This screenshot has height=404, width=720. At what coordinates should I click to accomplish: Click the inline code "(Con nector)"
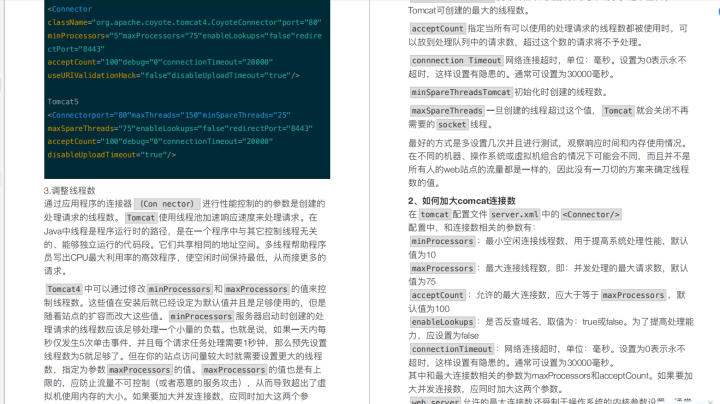pyautogui.click(x=167, y=204)
